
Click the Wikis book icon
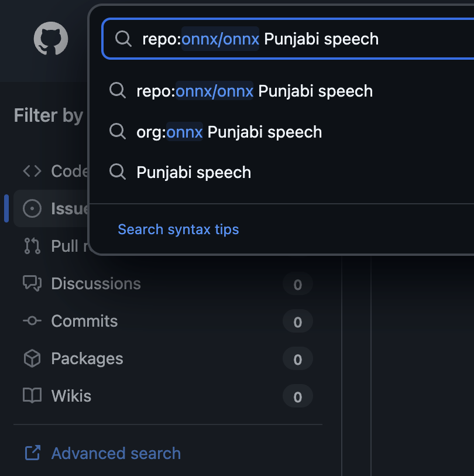(x=32, y=396)
